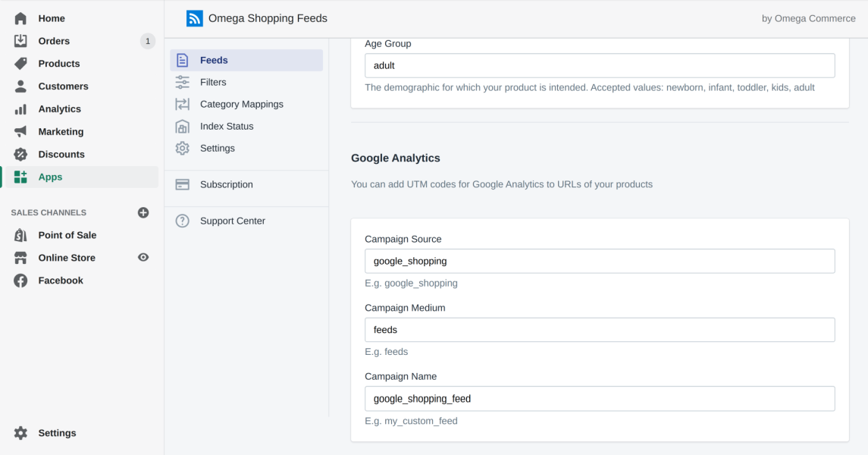Image resolution: width=868 pixels, height=455 pixels.
Task: Open app Settings page
Action: point(217,149)
